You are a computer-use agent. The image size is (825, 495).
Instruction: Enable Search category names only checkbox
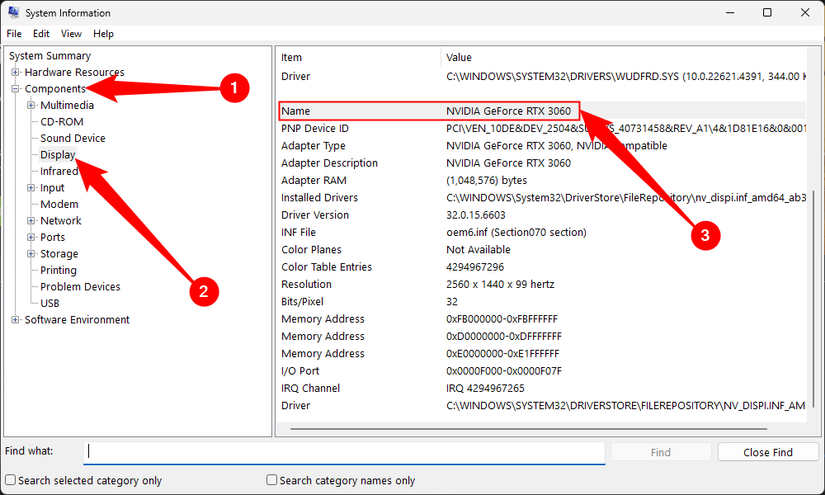point(272,481)
